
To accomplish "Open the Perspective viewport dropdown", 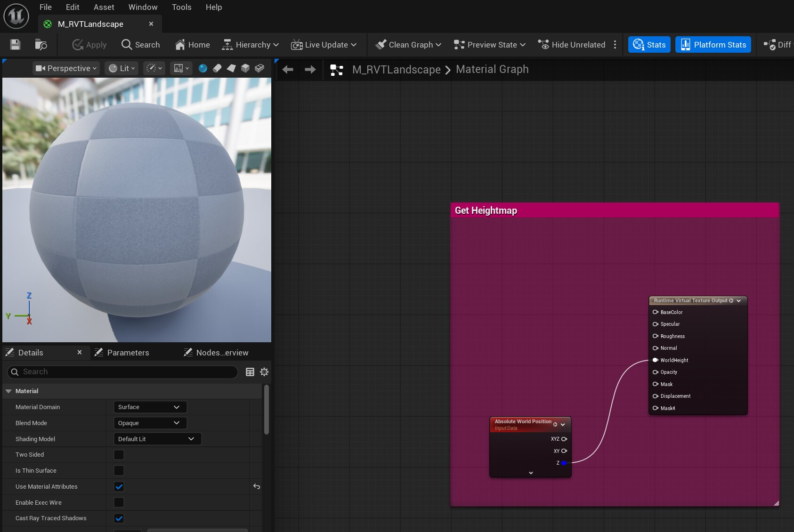I will (x=65, y=68).
